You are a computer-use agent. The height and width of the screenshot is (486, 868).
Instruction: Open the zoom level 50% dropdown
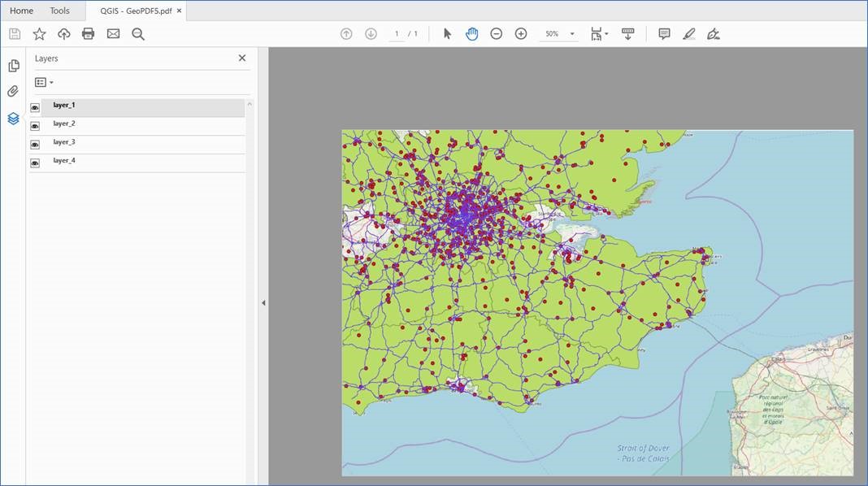(572, 34)
